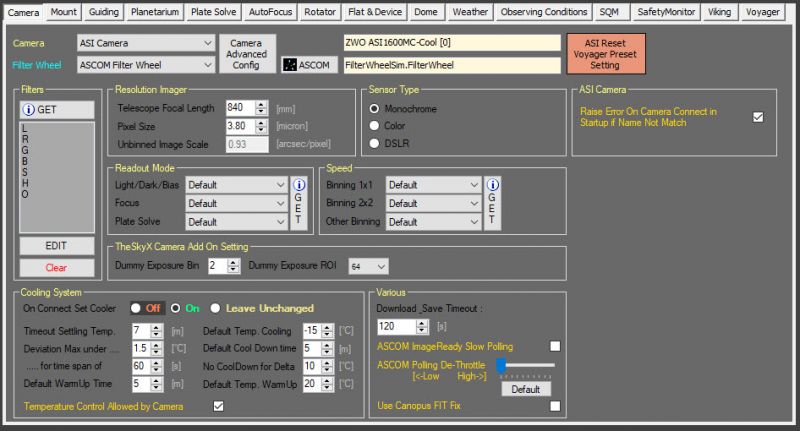This screenshot has height=431, width=800.
Task: Open Light/Dark/Bias readout mode dropdown
Action: [x=237, y=185]
